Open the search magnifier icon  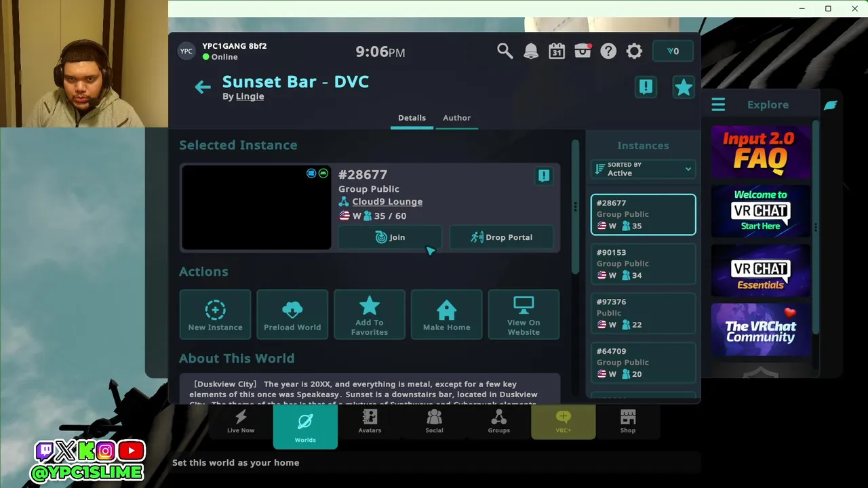pyautogui.click(x=505, y=52)
